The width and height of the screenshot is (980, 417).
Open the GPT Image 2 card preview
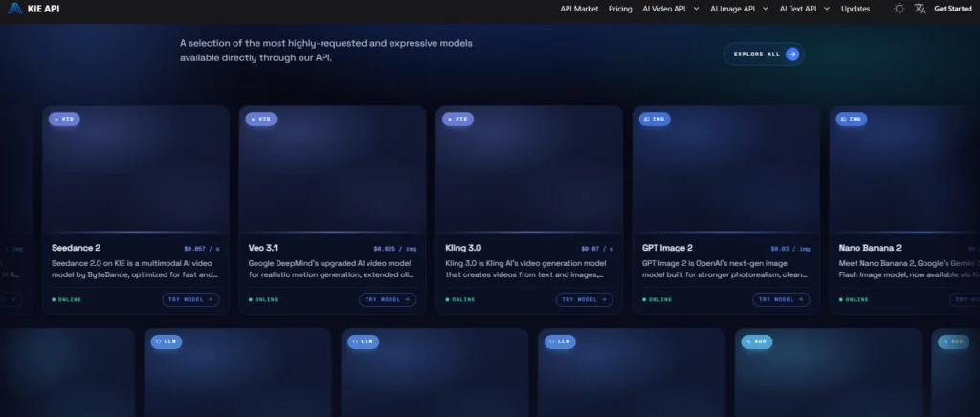coord(726,170)
